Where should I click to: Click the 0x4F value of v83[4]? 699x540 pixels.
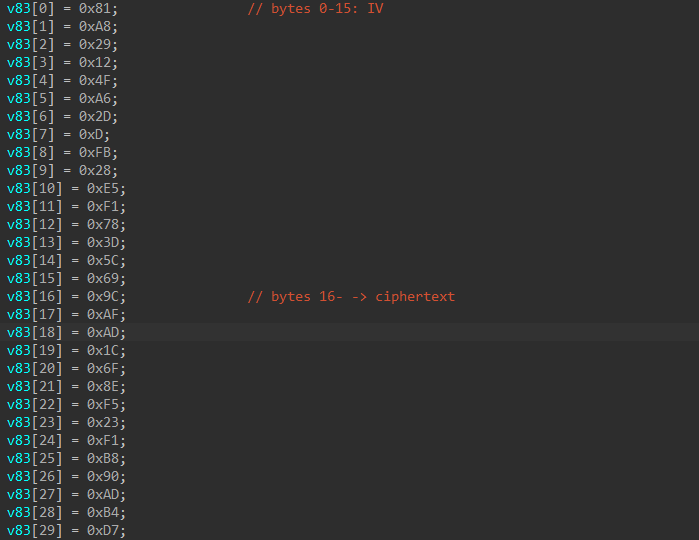click(98, 81)
